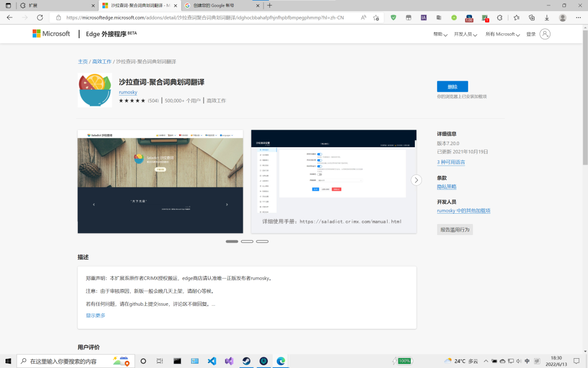Add this page to favorites star
Viewport: 588px width, 368px height.
point(376,17)
